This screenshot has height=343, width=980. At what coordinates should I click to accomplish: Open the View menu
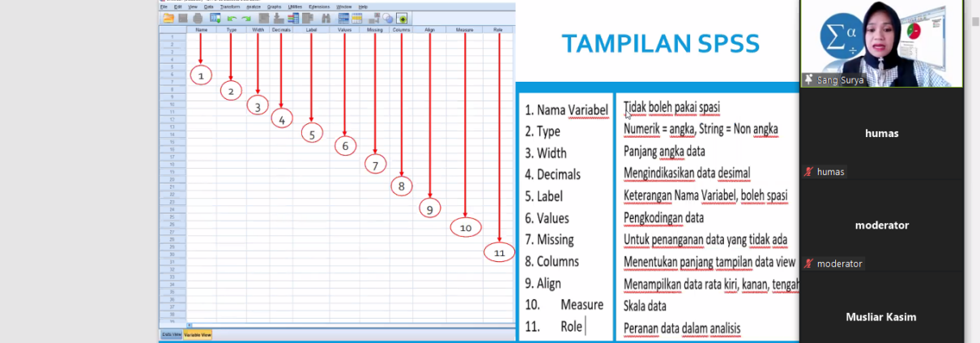192,6
